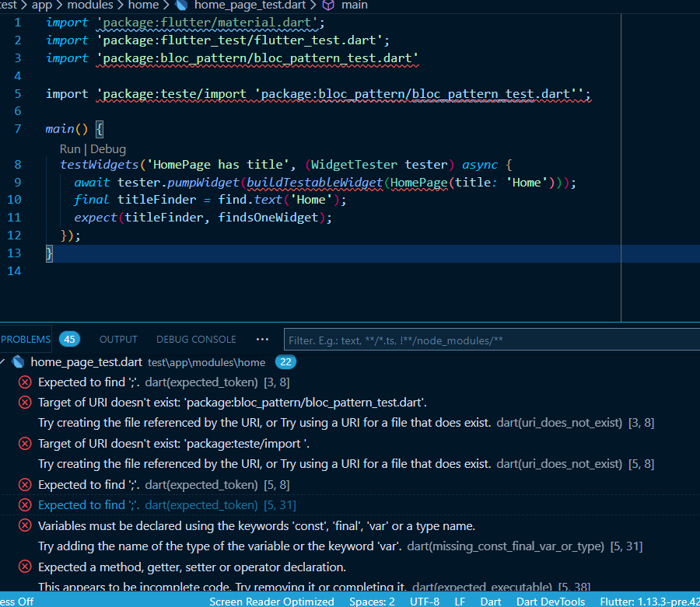Click 'testWidgets' function call in editor

coord(100,165)
